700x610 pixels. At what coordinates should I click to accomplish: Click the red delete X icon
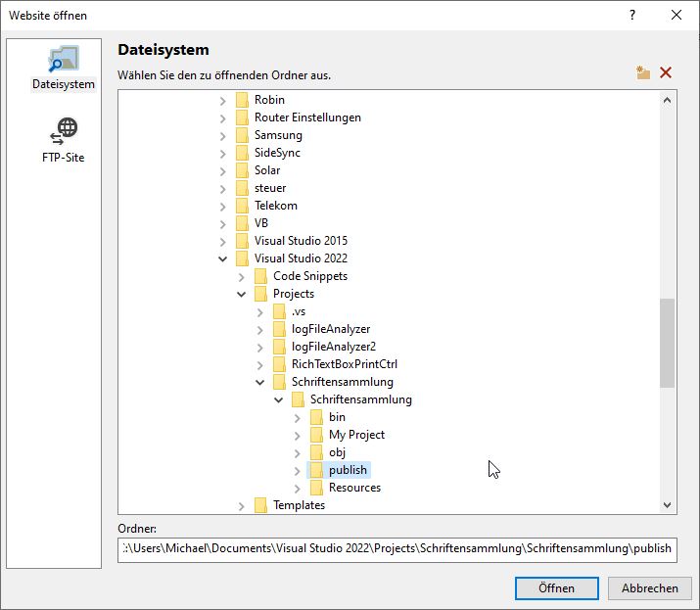tap(666, 73)
